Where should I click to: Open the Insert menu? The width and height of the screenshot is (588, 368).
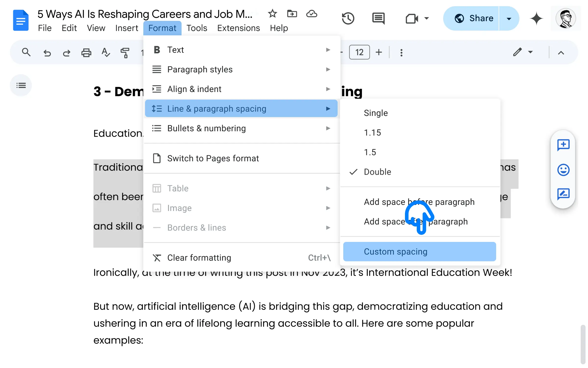[x=127, y=28]
